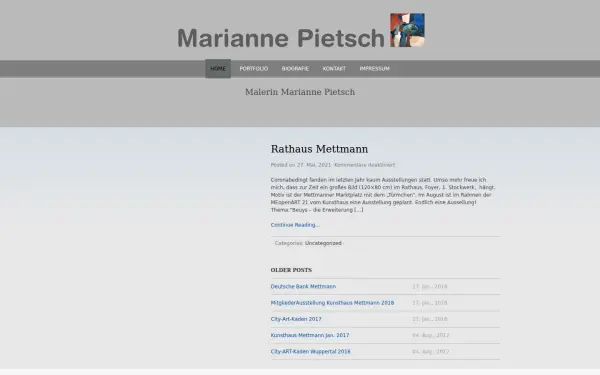Click the Kommentare deaktiviert text

(365, 165)
